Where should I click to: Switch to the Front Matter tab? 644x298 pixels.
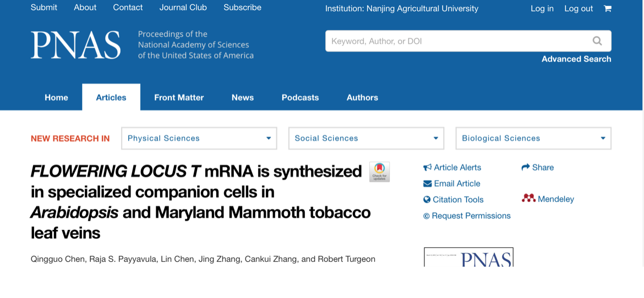point(179,98)
